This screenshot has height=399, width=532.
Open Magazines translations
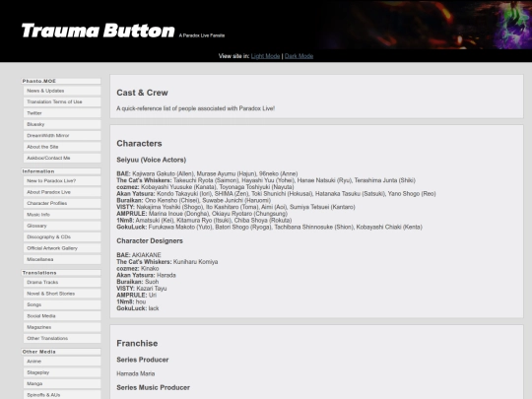point(62,327)
